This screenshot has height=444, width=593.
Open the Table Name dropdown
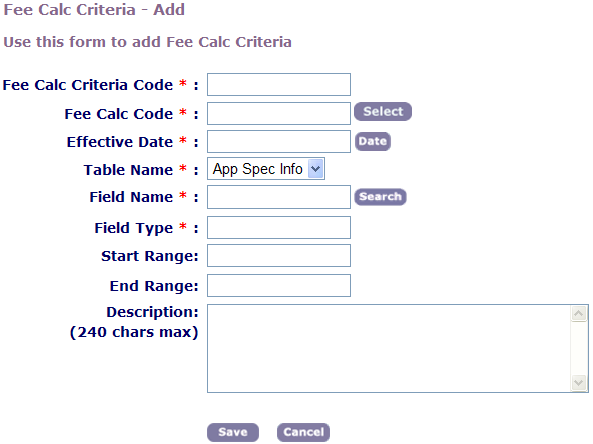266,169
